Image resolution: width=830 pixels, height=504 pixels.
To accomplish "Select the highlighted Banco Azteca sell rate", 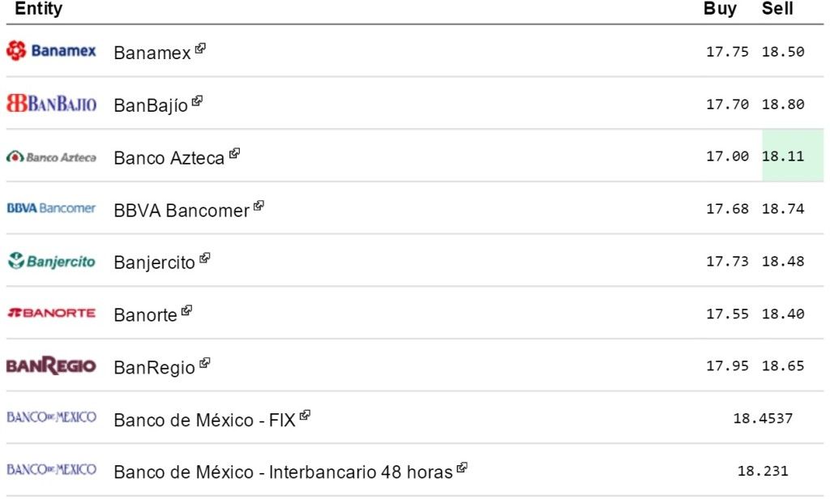I will tap(783, 156).
